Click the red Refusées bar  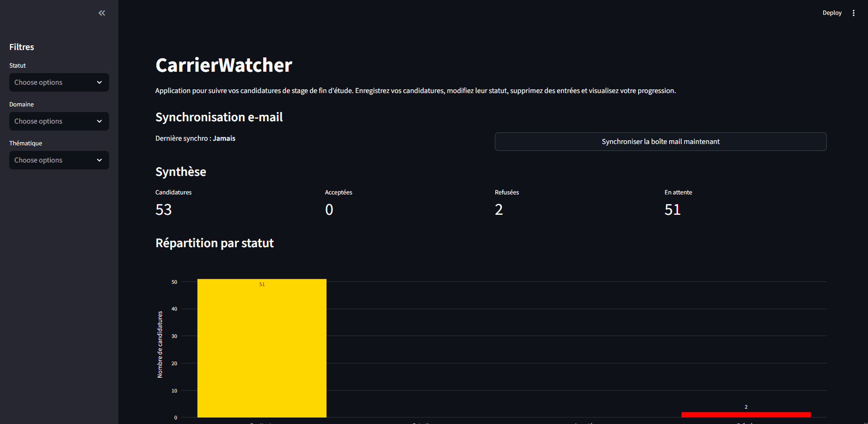745,414
